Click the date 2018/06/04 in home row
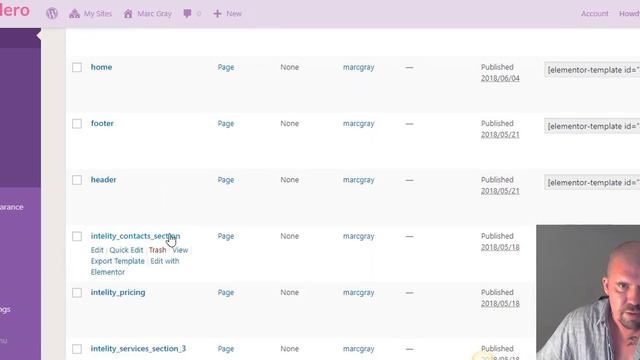640x360 pixels. pyautogui.click(x=500, y=78)
